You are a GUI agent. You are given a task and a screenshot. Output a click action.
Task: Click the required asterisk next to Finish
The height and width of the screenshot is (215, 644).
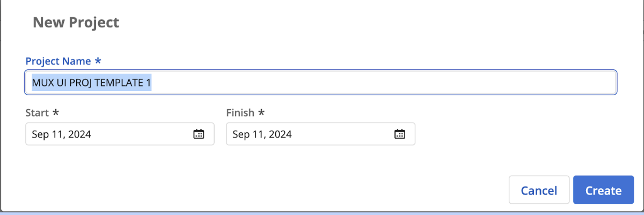pyautogui.click(x=261, y=113)
